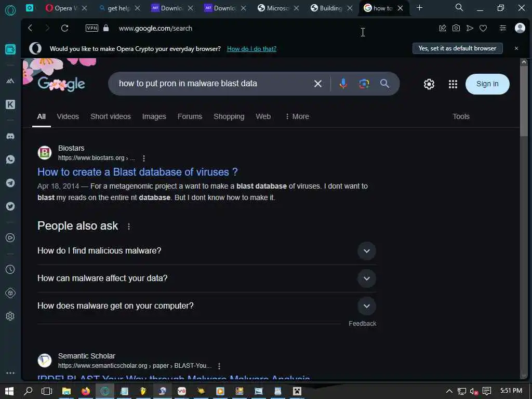Select the Short videos tab

pos(111,116)
